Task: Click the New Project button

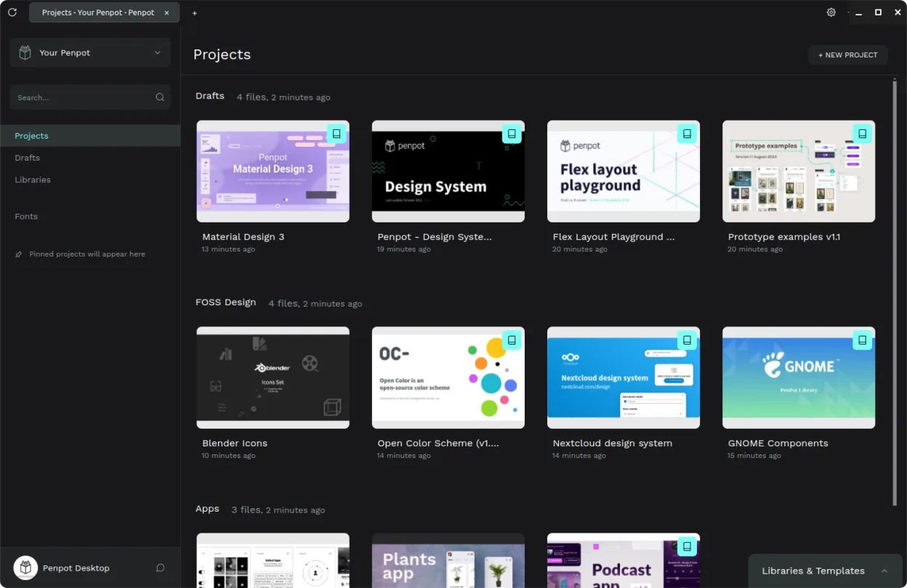Action: 848,55
